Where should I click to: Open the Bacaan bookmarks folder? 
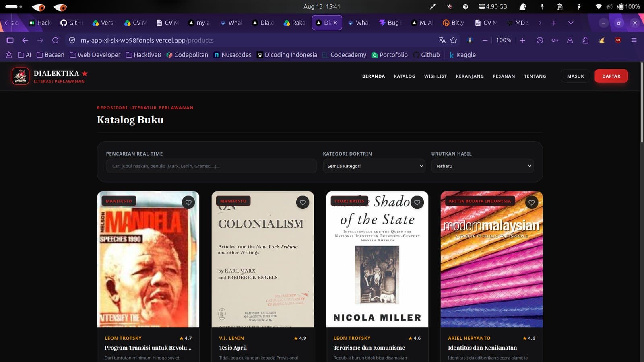[50, 55]
